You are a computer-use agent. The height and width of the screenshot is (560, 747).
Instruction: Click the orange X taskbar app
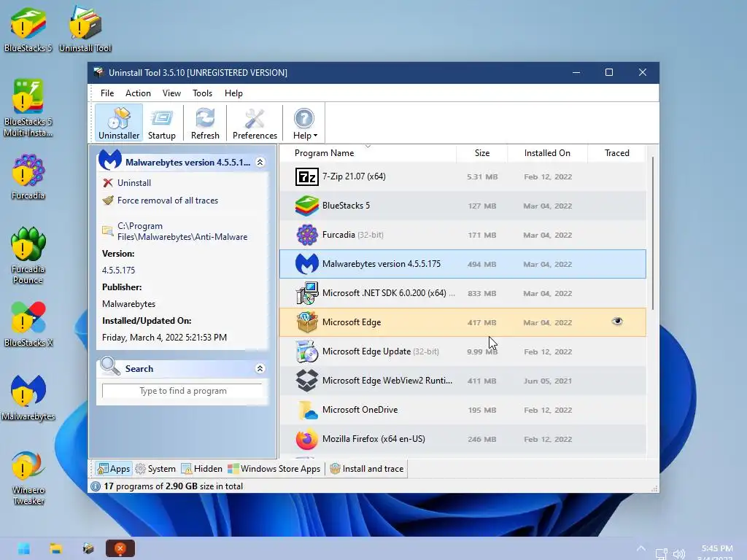[120, 548]
